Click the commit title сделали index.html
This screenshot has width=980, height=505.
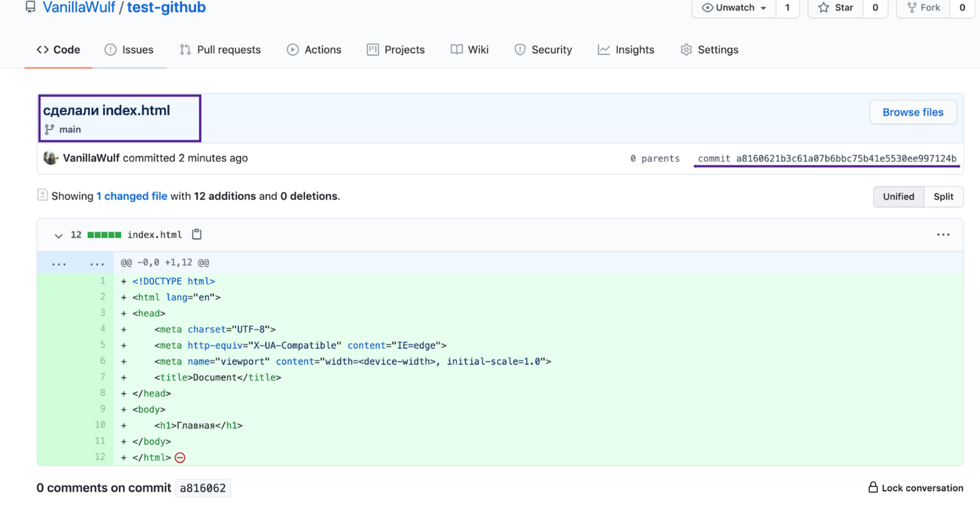[x=107, y=110]
